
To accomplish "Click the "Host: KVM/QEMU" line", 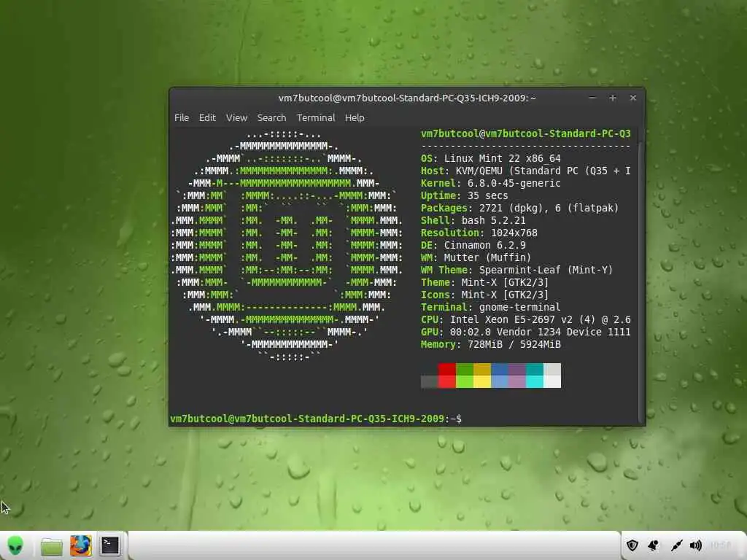I will 525,171.
